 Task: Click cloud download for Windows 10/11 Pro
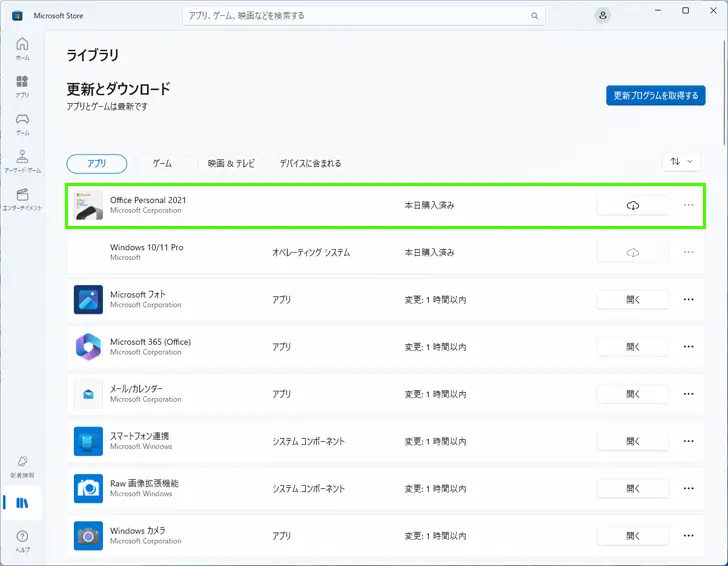click(632, 253)
